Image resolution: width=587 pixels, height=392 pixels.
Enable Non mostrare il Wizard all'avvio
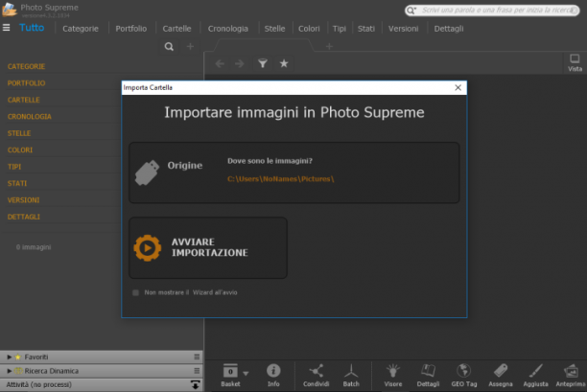click(135, 292)
